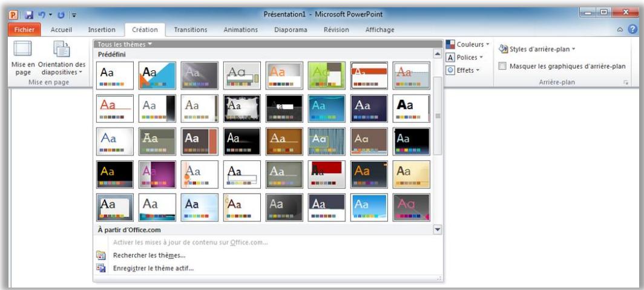Open the Polices dropdown
Image resolution: width=644 pixels, height=290 pixels.
tap(464, 58)
